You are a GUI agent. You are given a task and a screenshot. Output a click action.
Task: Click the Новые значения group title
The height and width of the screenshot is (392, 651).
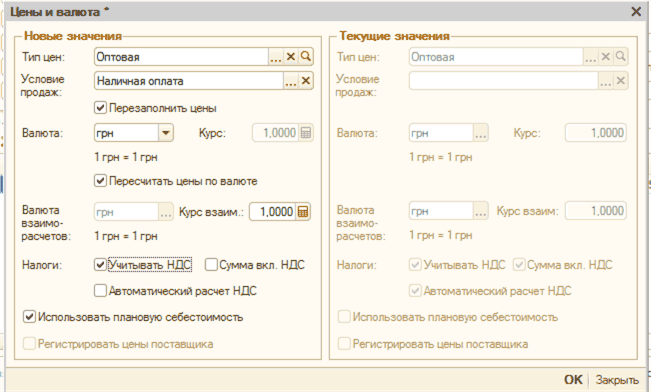[73, 36]
